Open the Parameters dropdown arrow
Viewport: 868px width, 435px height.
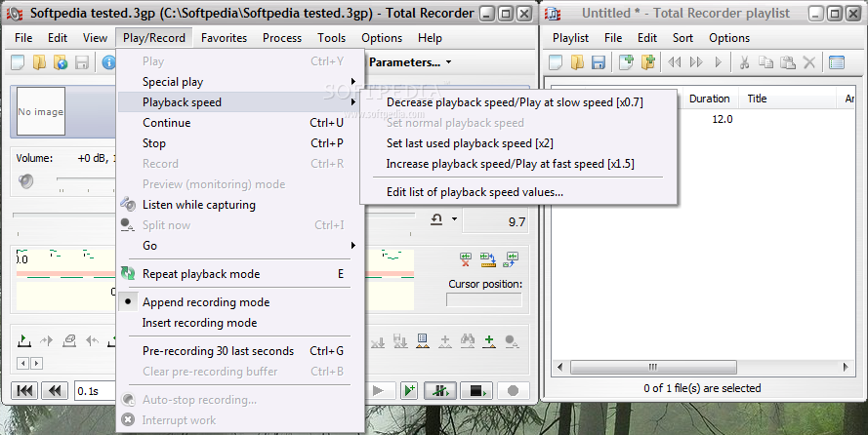448,62
